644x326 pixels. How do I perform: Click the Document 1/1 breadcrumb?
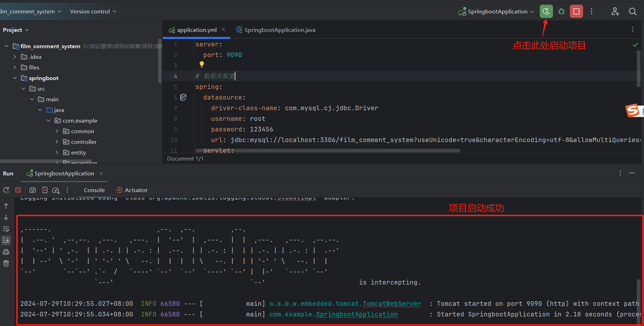coord(185,159)
